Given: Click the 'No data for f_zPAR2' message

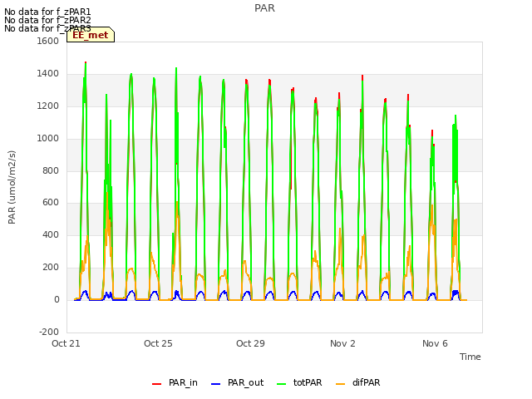Looking at the screenshot, I should pyautogui.click(x=47, y=20).
